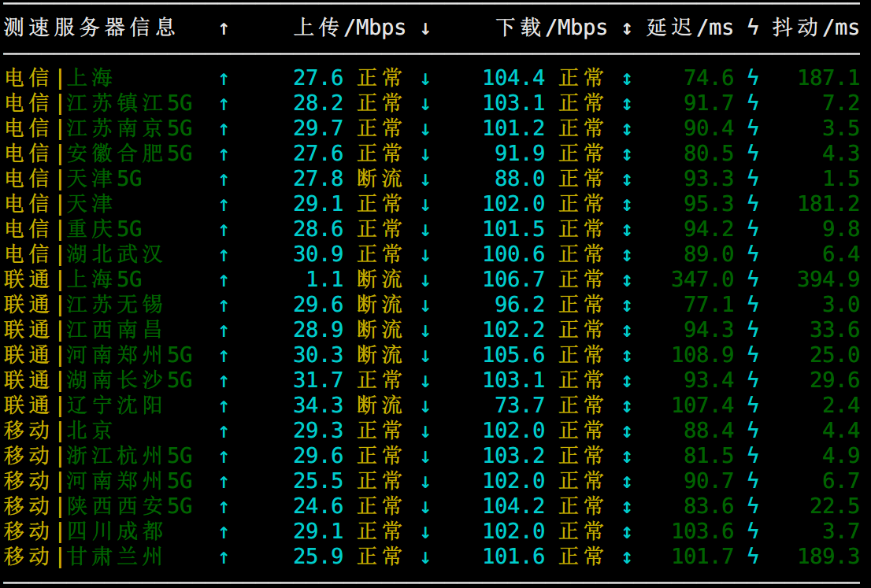Select "移动" carrier label in 北京 row

point(27,431)
